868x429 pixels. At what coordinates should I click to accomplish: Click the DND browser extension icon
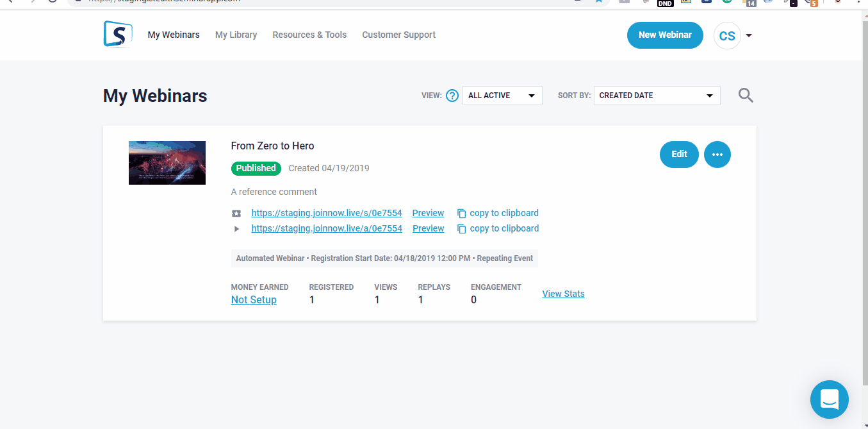coord(665,3)
